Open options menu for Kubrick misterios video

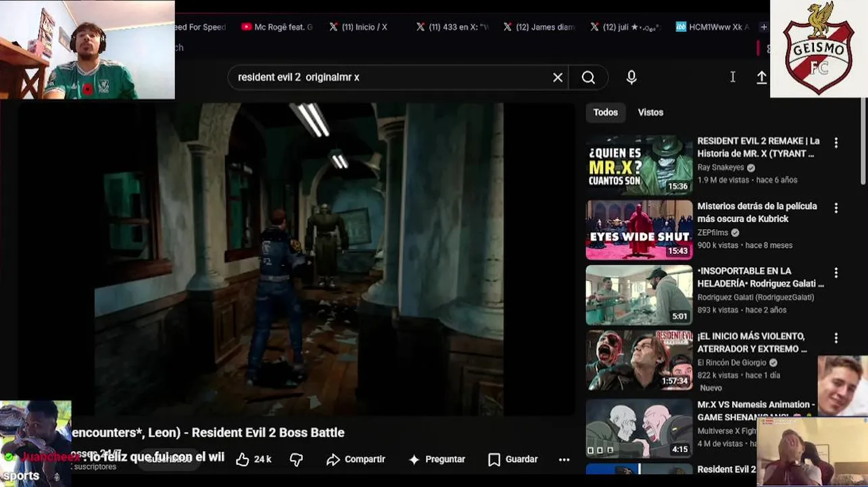[x=836, y=208]
